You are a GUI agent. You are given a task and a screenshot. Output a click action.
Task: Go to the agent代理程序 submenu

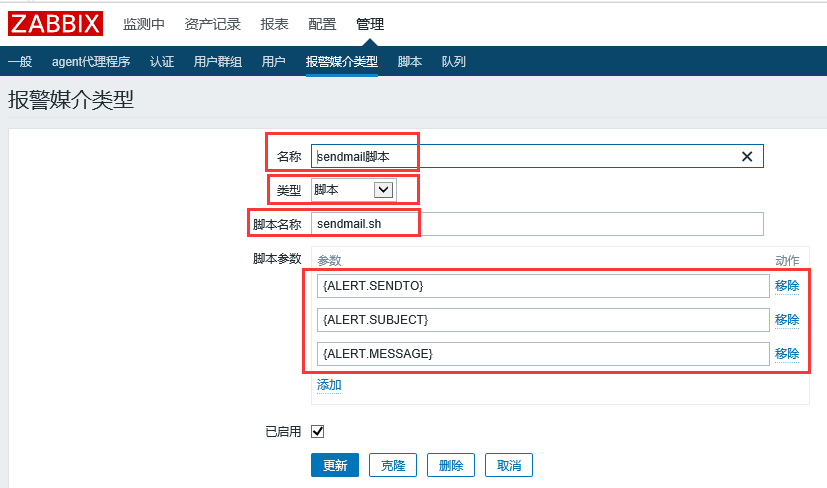(x=91, y=62)
